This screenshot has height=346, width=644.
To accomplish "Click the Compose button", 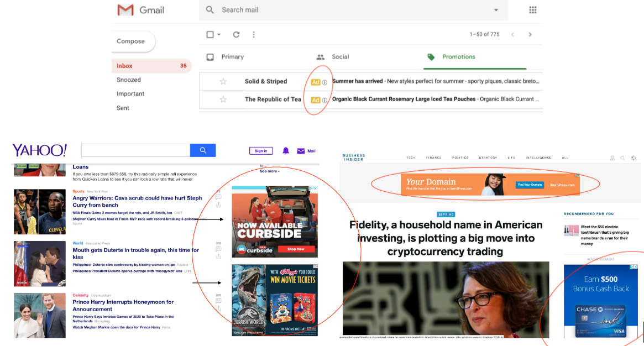I will tap(131, 41).
